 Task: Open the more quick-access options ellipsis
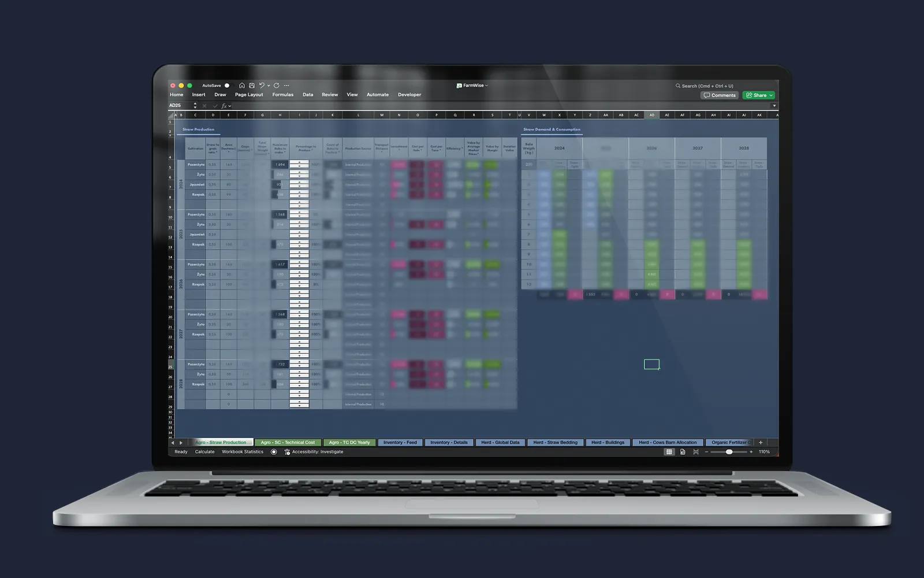coord(286,86)
